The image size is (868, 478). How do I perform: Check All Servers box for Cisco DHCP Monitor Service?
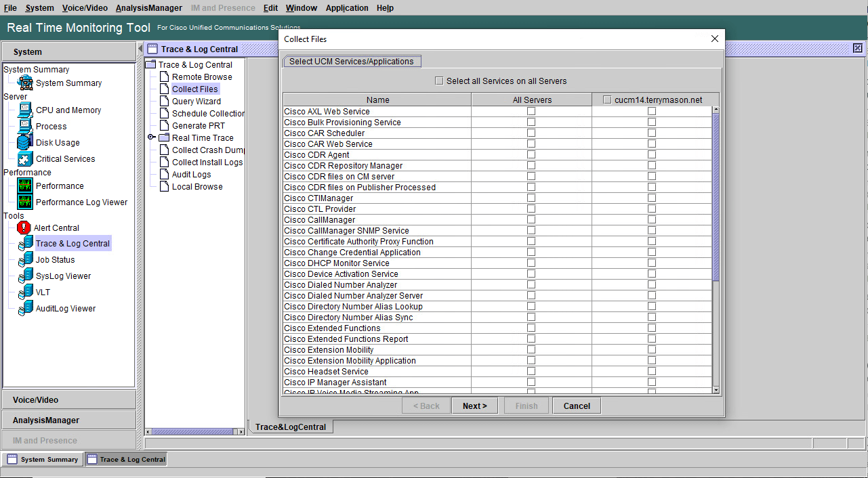(x=531, y=263)
